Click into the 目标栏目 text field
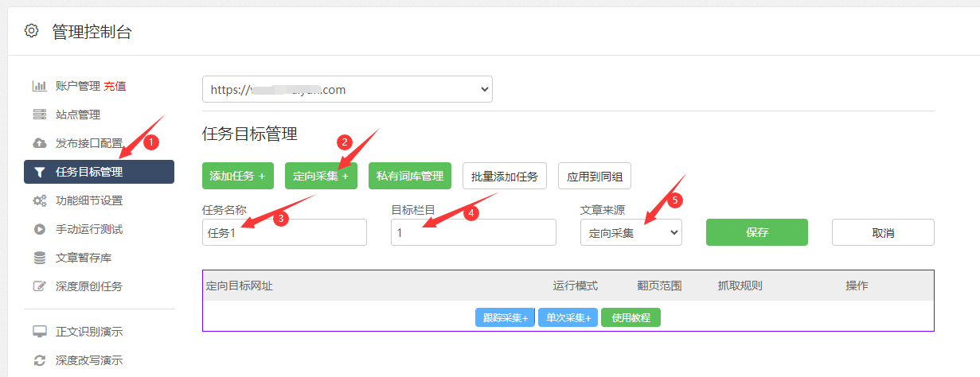This screenshot has width=980, height=377. pos(473,233)
